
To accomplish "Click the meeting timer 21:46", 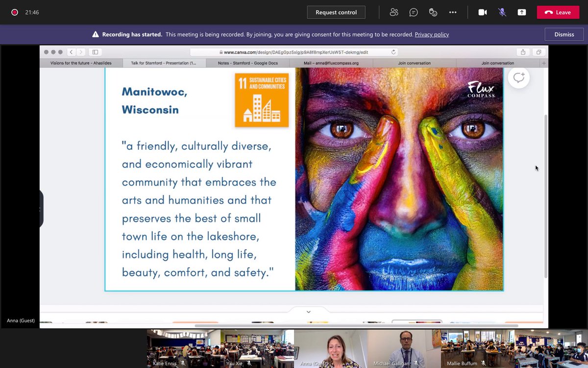I will click(x=32, y=12).
